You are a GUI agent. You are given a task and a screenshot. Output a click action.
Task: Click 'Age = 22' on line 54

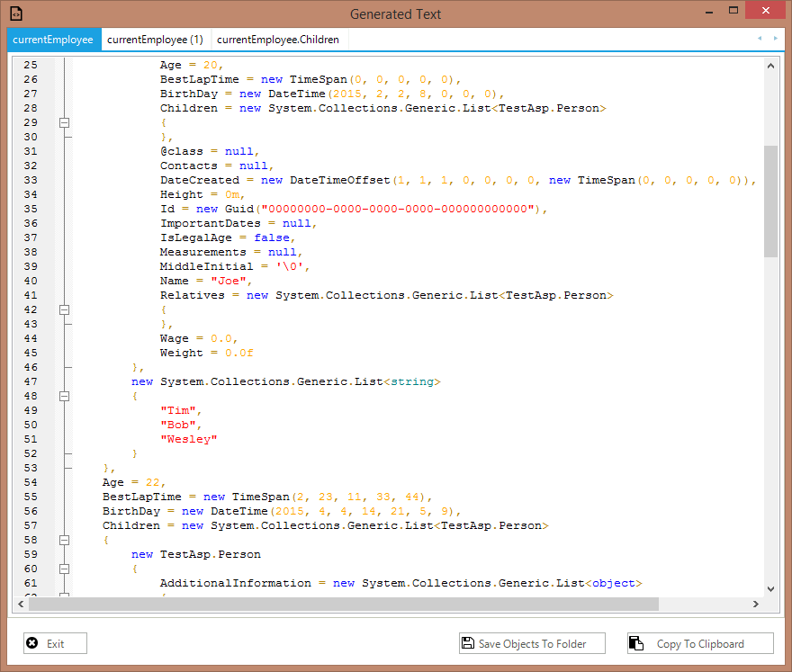[130, 483]
